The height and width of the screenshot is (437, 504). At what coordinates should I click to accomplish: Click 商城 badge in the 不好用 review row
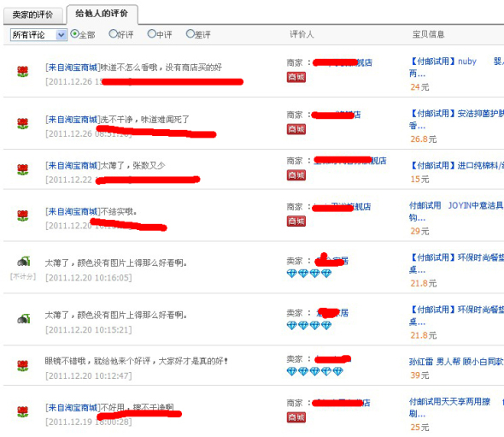click(296, 417)
